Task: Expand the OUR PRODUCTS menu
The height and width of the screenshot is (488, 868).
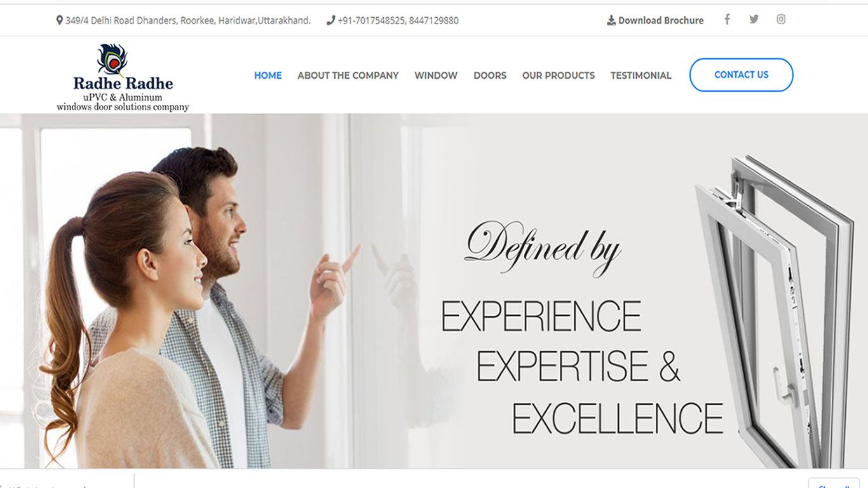Action: pyautogui.click(x=559, y=75)
